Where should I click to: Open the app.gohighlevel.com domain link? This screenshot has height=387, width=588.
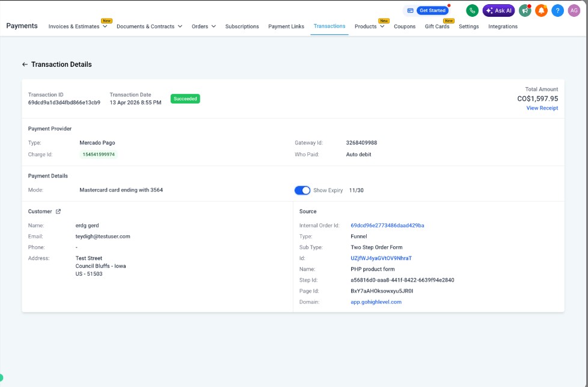click(376, 302)
